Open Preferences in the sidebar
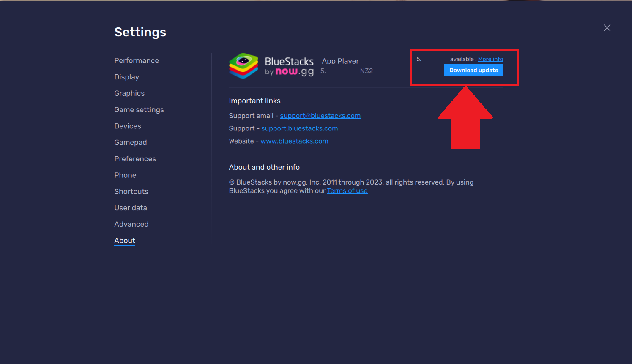Screen dimensions: 632x364 (135, 159)
